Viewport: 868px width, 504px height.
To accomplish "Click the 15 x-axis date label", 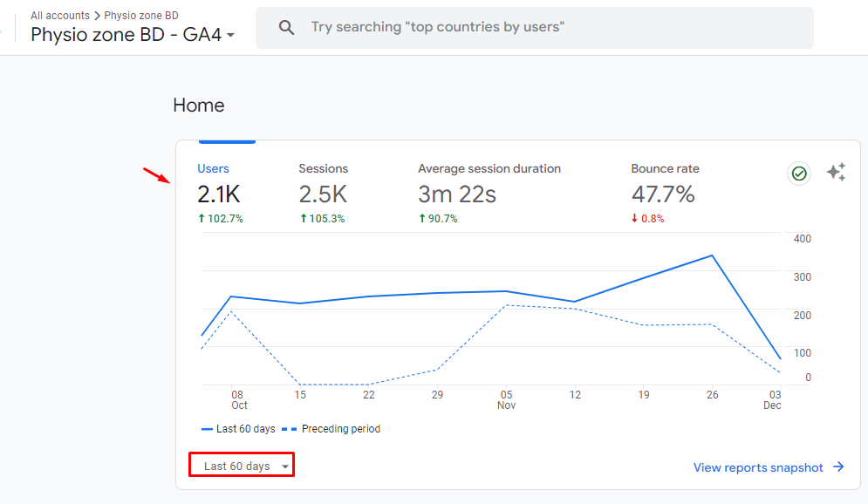I will pyautogui.click(x=300, y=394).
